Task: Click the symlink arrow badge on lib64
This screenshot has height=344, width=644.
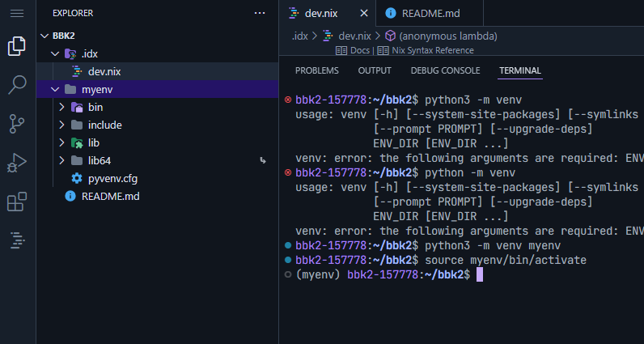Action: pos(263,161)
